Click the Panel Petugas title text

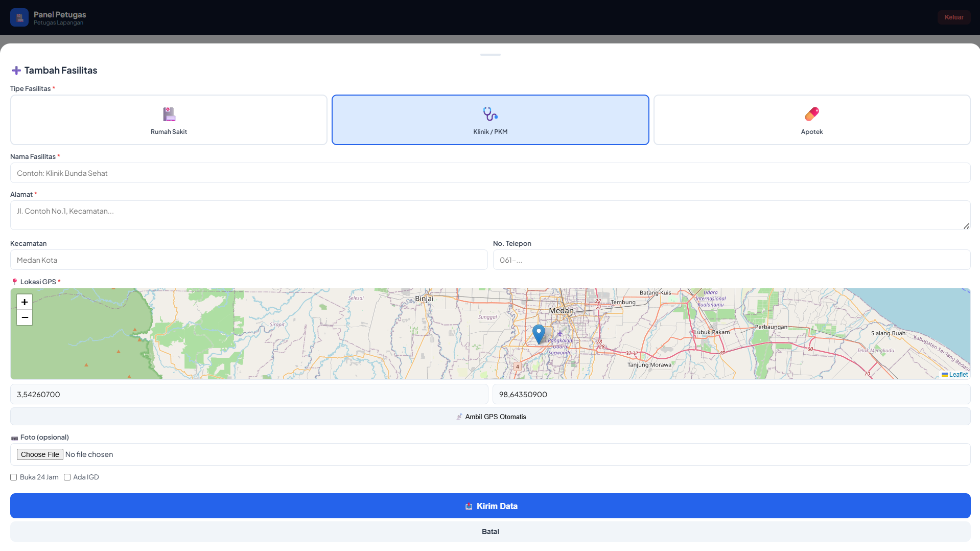(60, 14)
